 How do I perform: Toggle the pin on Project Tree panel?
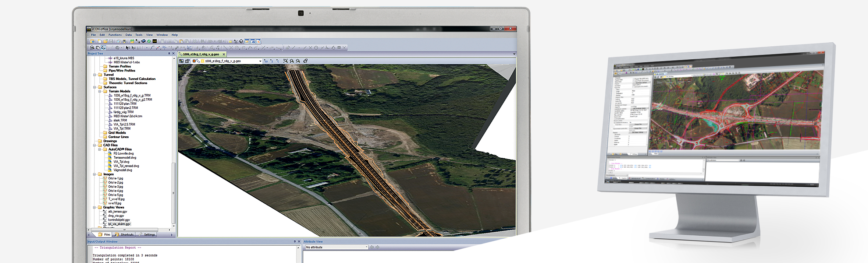pos(169,54)
